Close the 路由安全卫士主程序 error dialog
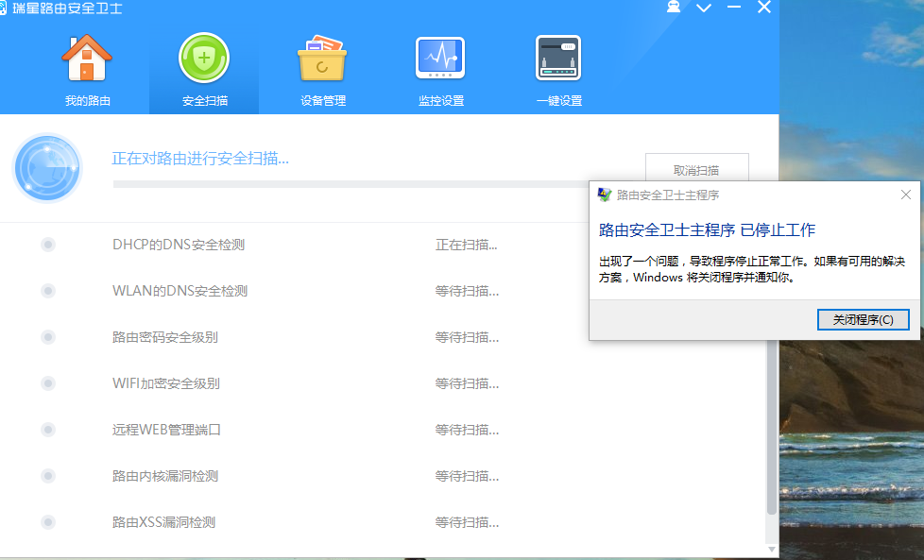The width and height of the screenshot is (924, 560). [x=906, y=195]
